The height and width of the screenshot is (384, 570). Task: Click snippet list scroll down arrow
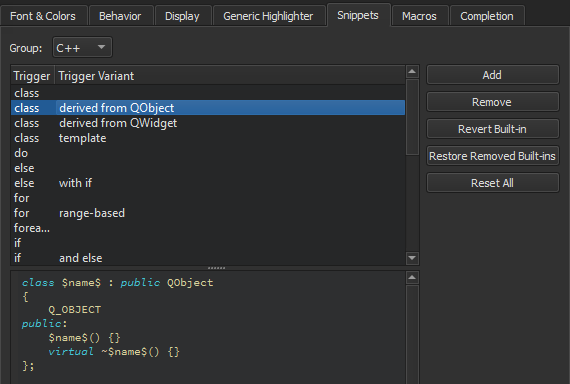pyautogui.click(x=412, y=258)
